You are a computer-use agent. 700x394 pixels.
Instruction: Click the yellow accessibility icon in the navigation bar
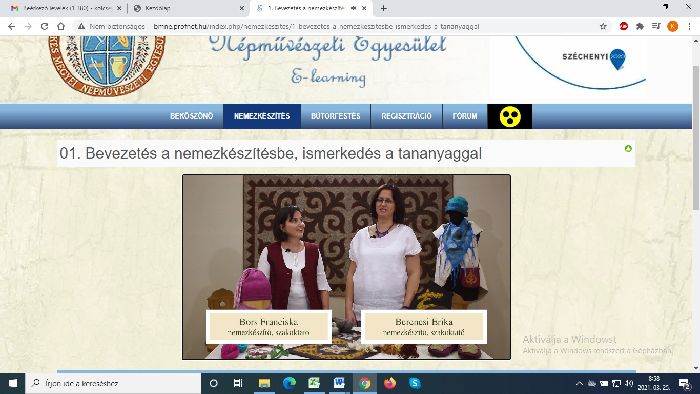[x=509, y=116]
